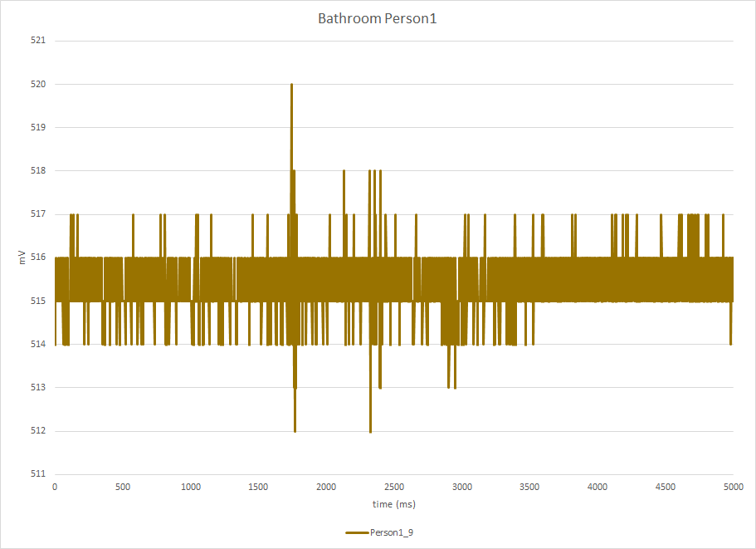Viewport: 756px width, 549px height.
Task: Click the 5000 label on the time axis
Action: 734,487
